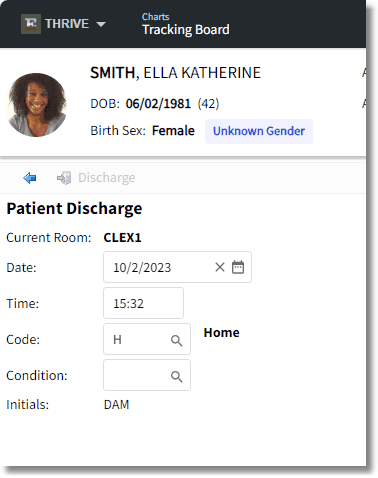Click the Home code description text

(222, 333)
